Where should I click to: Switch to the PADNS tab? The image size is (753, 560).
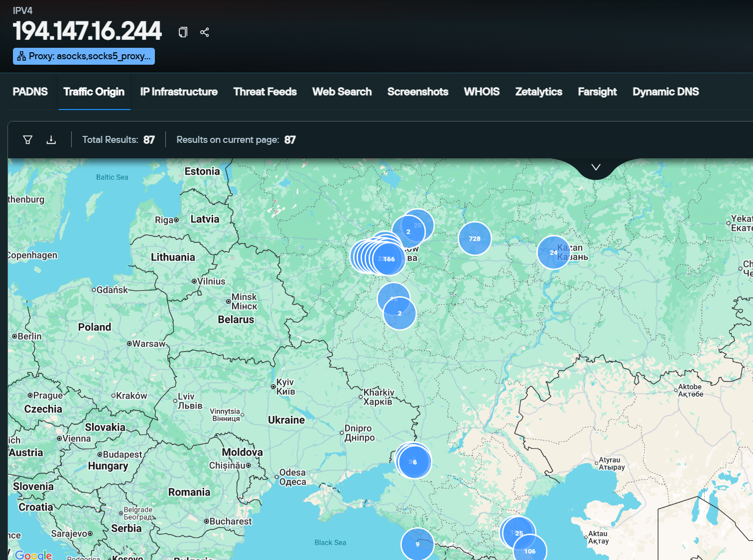pyautogui.click(x=30, y=92)
